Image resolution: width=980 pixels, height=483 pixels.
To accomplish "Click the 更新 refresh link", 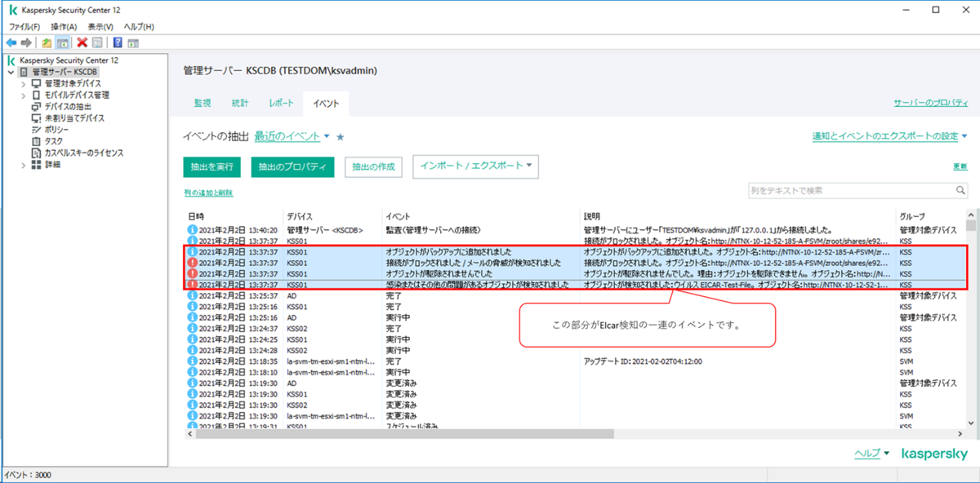I will pyautogui.click(x=960, y=166).
